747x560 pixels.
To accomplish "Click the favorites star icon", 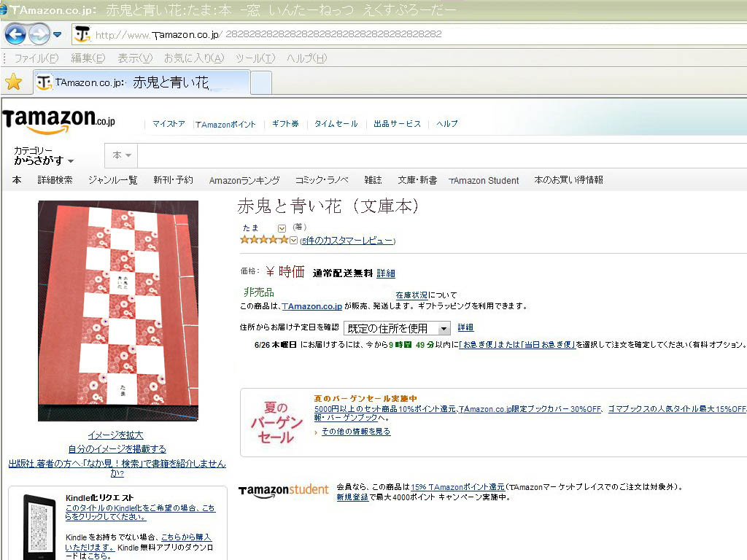I will pos(13,82).
